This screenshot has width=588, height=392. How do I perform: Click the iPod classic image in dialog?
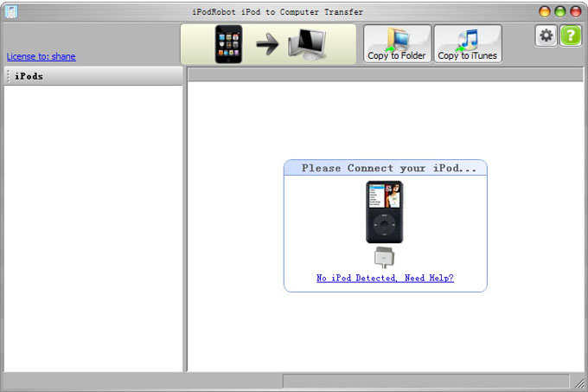[385, 212]
